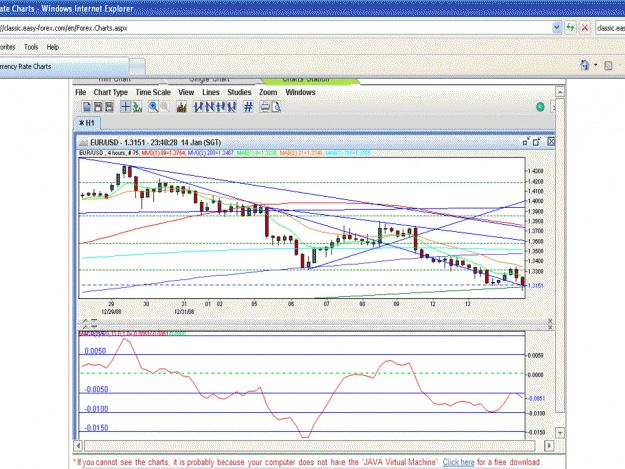Click the vertical scrollbar up arrow
Screen dimensions: 625x469
[x=560, y=92]
